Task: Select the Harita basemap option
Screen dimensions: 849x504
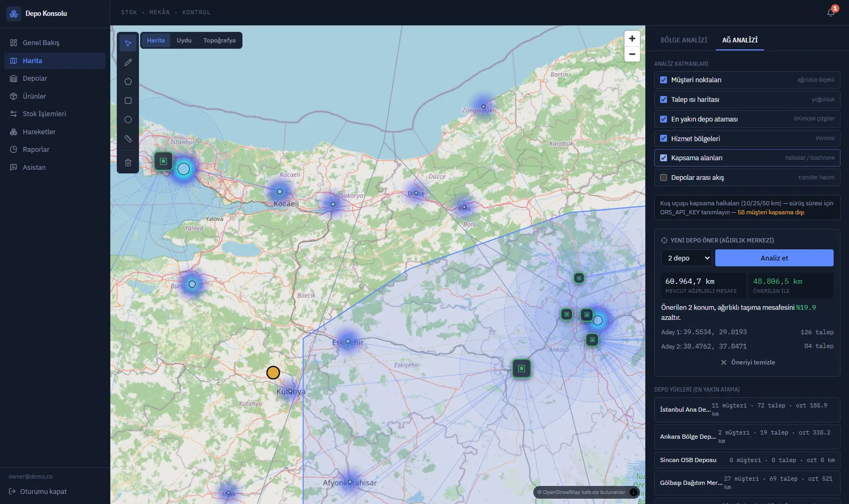Action: (156, 40)
